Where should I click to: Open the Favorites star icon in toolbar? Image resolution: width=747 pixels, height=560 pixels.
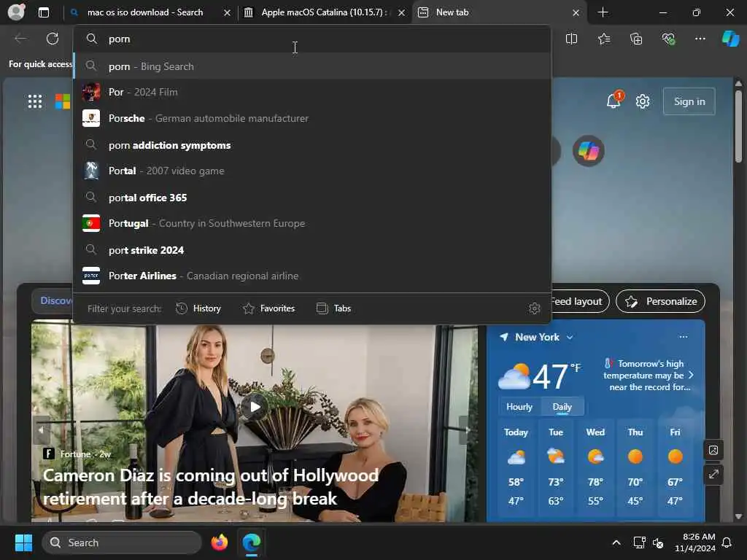(x=603, y=39)
